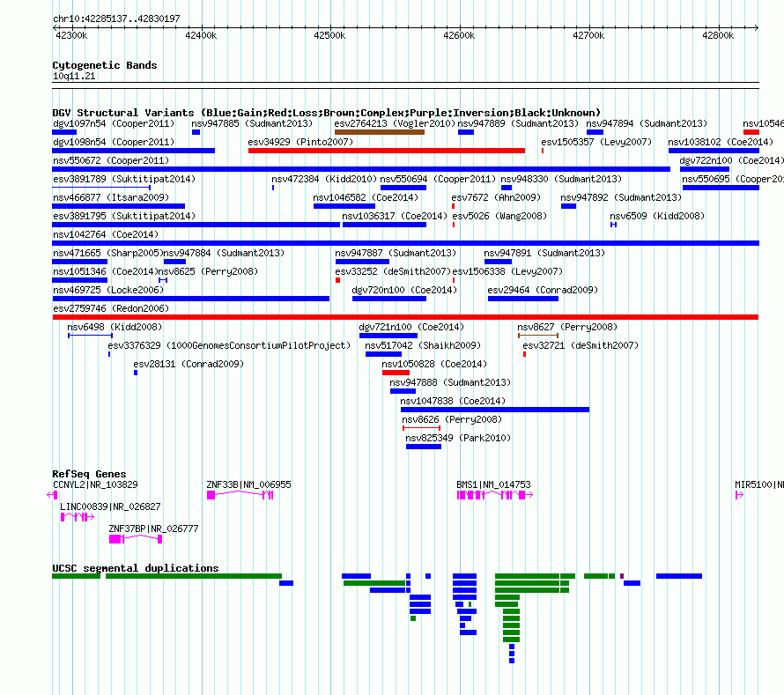The image size is (784, 695).
Task: Click the BMS1|NM_014753 gene label
Action: coord(494,484)
